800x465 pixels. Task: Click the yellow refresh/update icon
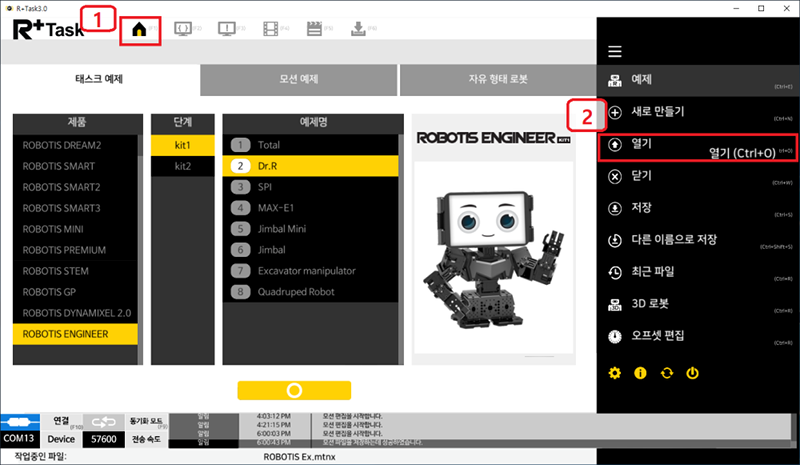(x=666, y=373)
